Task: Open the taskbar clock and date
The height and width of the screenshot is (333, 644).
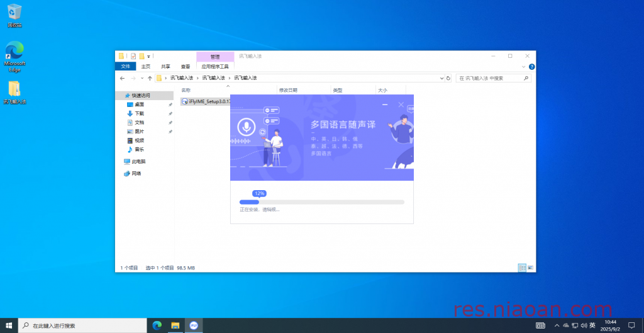Action: pyautogui.click(x=611, y=325)
